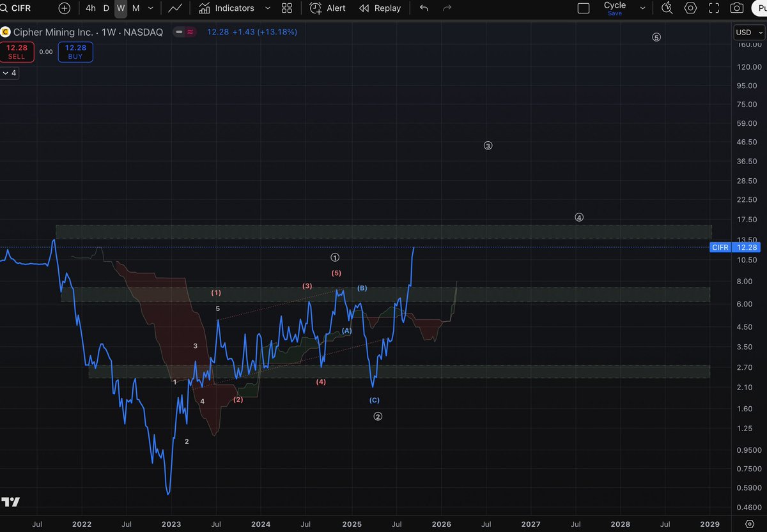
Task: Click the 12.28 SELL button
Action: click(17, 52)
